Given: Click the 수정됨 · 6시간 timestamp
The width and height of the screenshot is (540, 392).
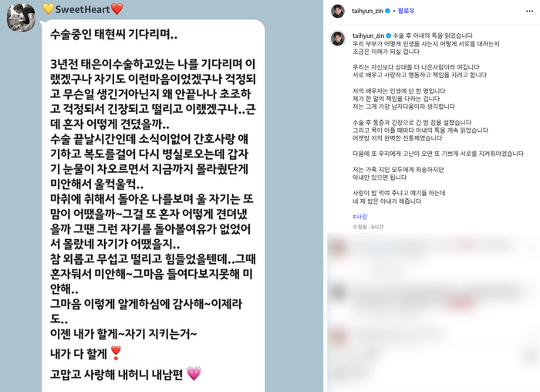Looking at the screenshot, I should pos(368,227).
